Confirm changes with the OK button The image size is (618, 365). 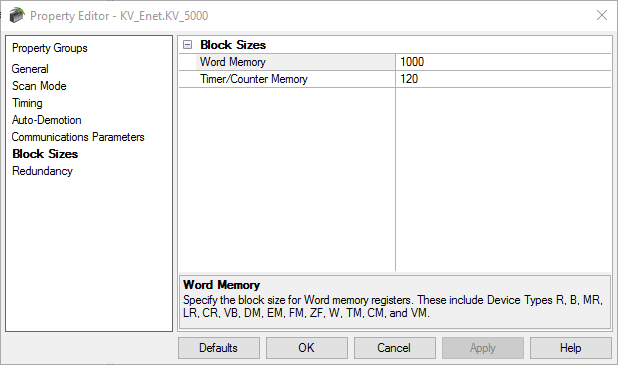pos(307,348)
